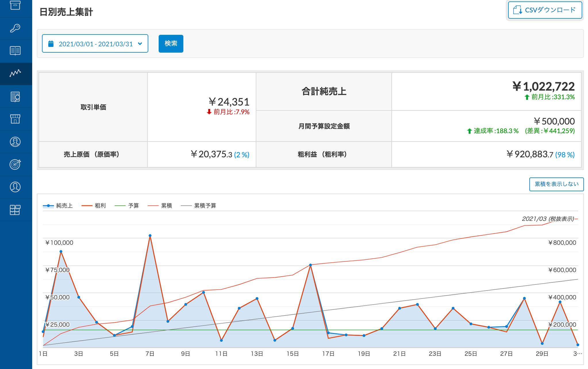Click the 粗利益(粗利率) label
Viewport: 588px width, 369px height.
pyautogui.click(x=324, y=154)
